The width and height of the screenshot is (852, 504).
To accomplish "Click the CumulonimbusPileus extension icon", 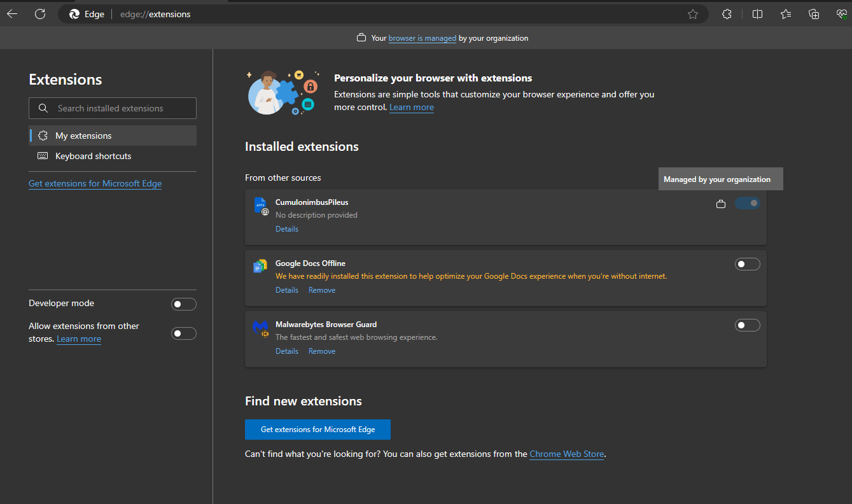I will click(x=261, y=206).
